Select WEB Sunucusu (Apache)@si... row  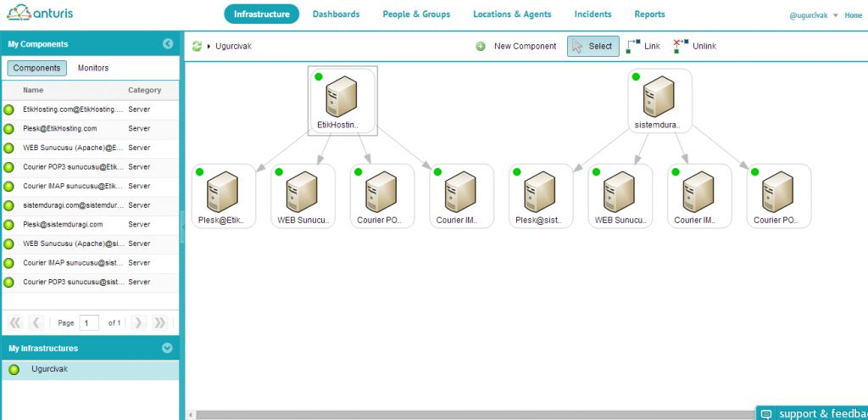click(90, 244)
